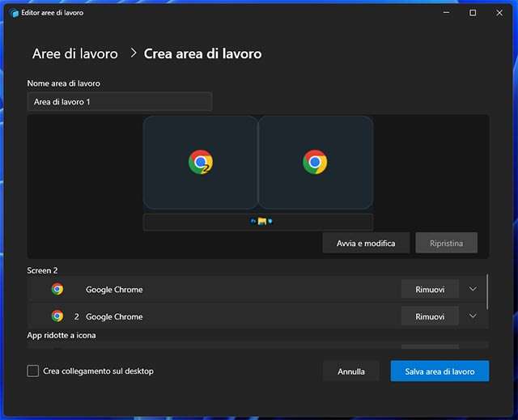
Task: Click the app list vertical scrollbar
Action: pos(487,291)
